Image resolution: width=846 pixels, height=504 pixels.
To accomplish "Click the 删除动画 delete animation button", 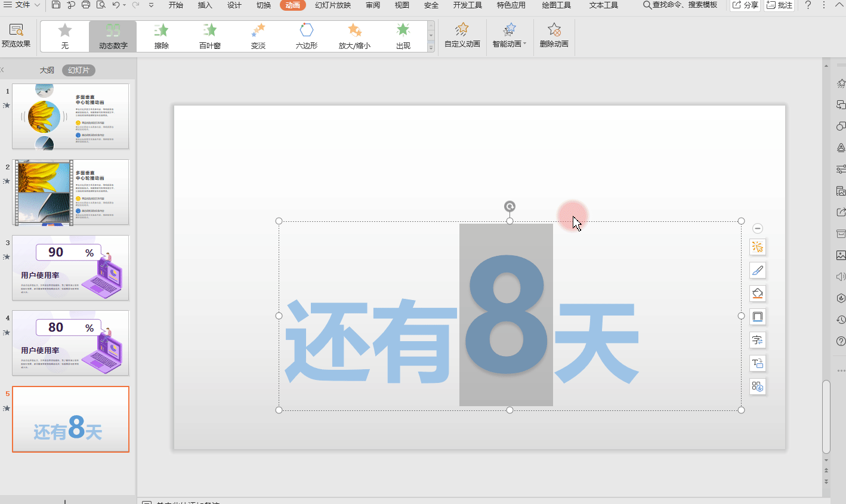I will point(554,36).
